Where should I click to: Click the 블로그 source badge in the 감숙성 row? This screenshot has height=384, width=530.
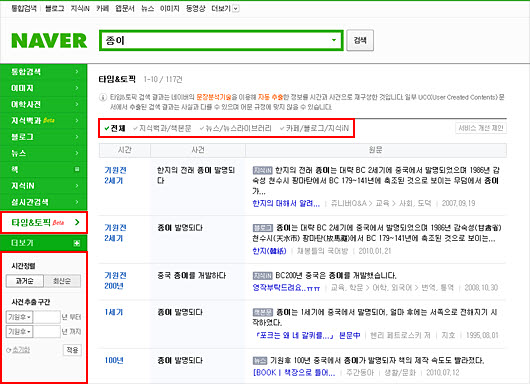[263, 228]
